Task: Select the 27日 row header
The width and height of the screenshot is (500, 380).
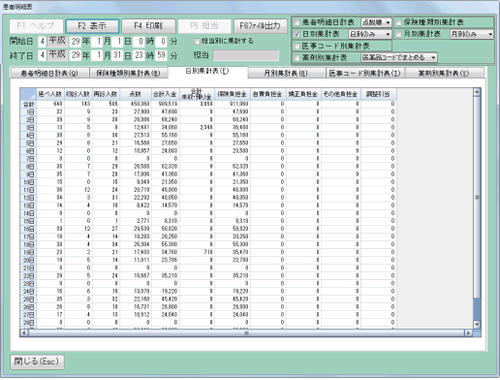Action: [x=28, y=315]
